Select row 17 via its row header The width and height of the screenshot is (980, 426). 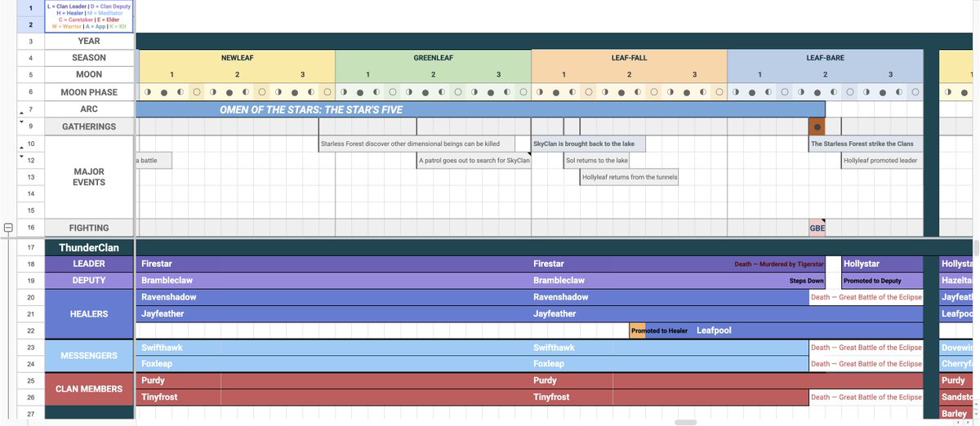(31, 247)
